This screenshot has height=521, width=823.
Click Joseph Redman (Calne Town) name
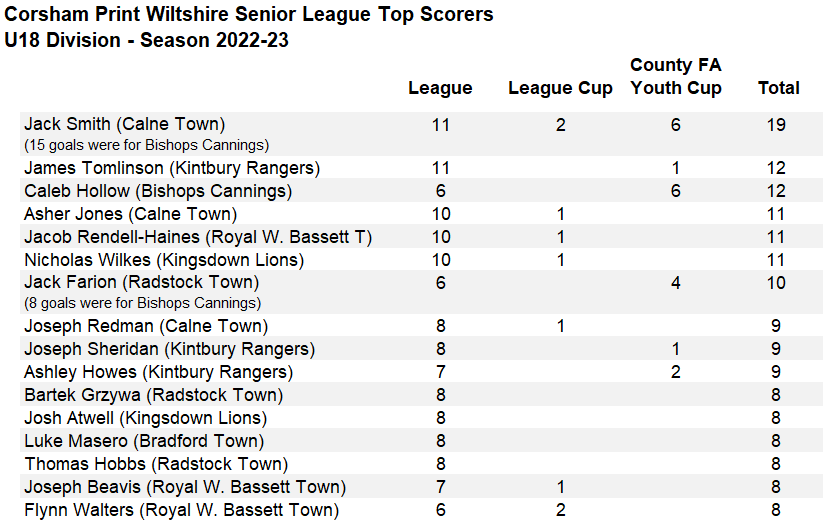[x=145, y=326]
